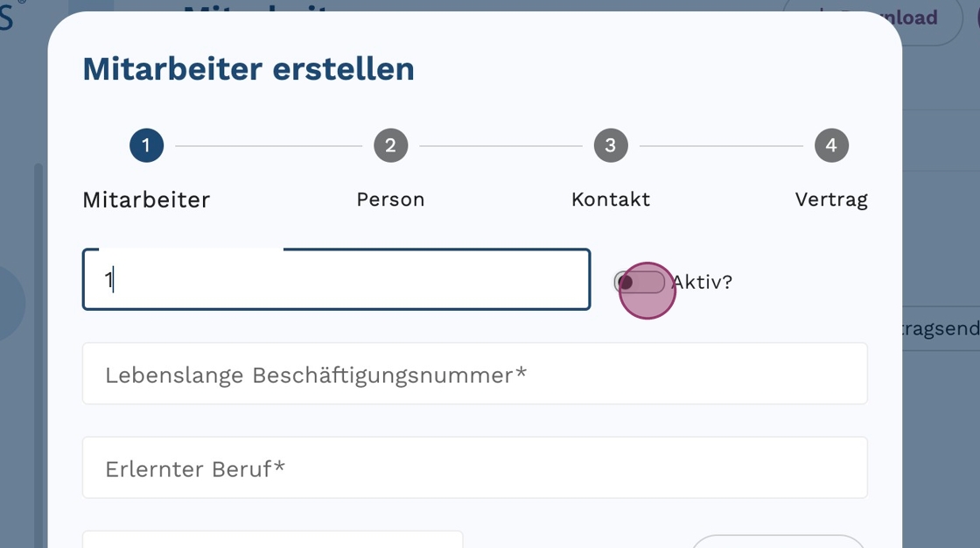Image resolution: width=980 pixels, height=548 pixels.
Task: Go to step 4 circle in the stepper
Action: pos(831,145)
